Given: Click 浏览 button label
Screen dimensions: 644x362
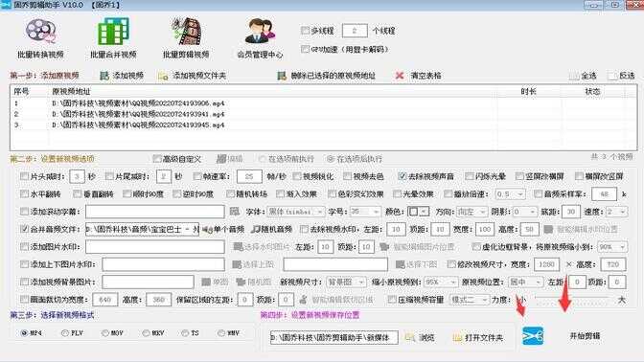Looking at the screenshot, I should pos(426,338).
